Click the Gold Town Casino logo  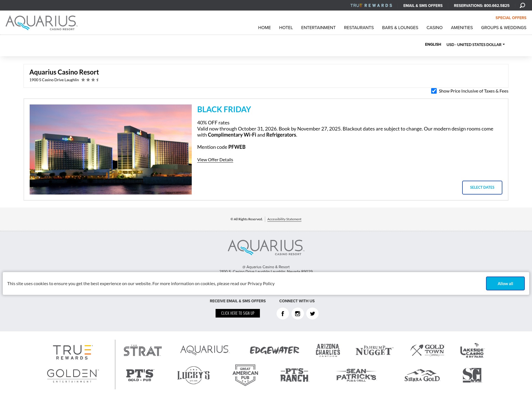click(427, 350)
